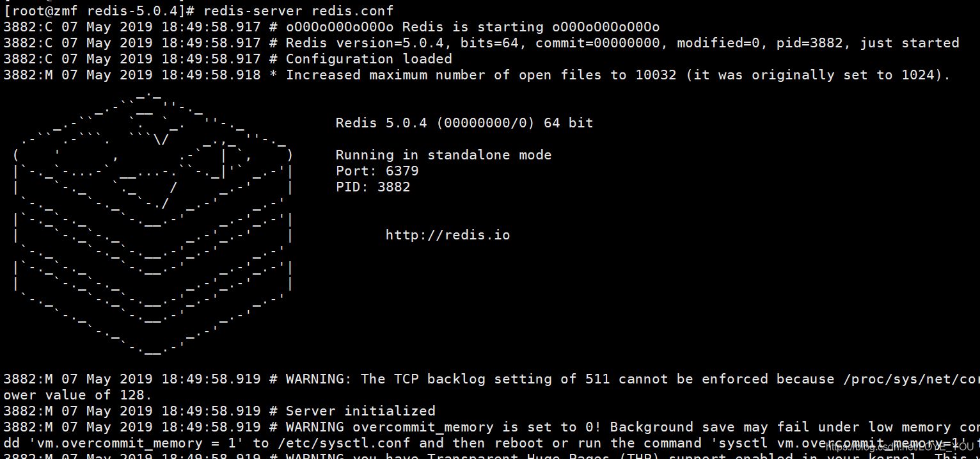980x459 pixels.
Task: Click 'WARNING overcommit_memory is set to 0!' text
Action: click(444, 427)
